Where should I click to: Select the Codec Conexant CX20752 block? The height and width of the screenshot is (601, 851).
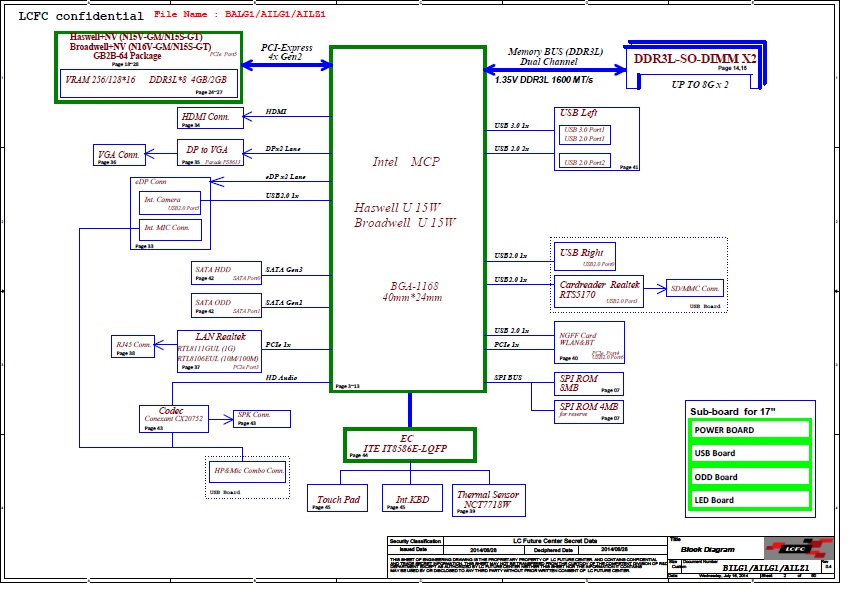(x=174, y=419)
